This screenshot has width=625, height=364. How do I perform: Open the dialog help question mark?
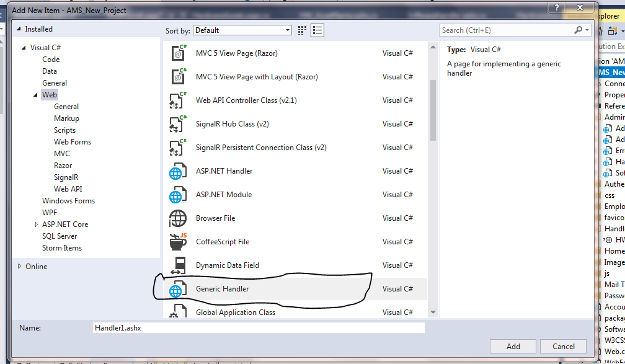point(557,7)
